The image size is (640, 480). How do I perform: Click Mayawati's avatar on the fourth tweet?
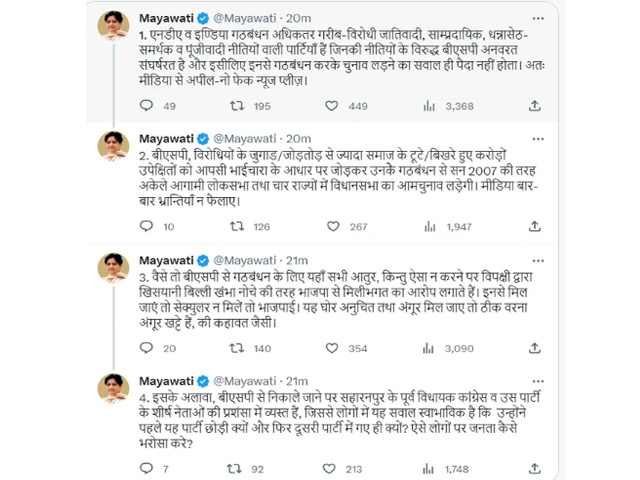(x=112, y=390)
